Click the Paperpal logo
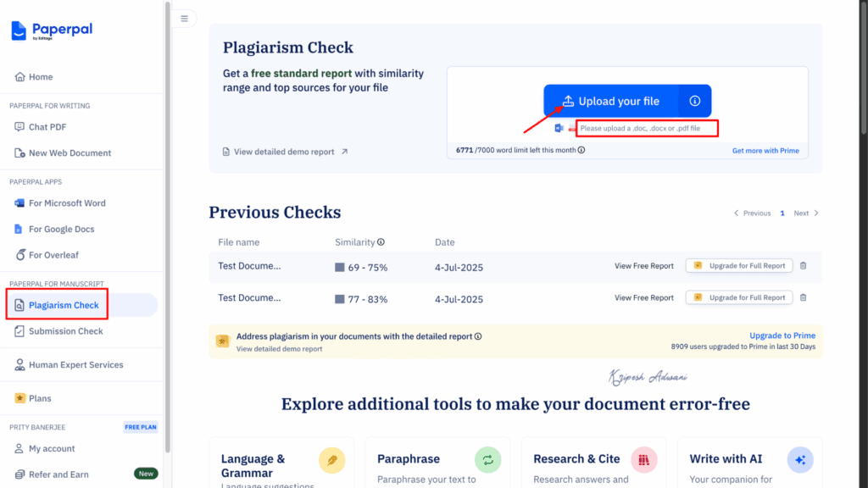This screenshot has height=488, width=868. (51, 30)
